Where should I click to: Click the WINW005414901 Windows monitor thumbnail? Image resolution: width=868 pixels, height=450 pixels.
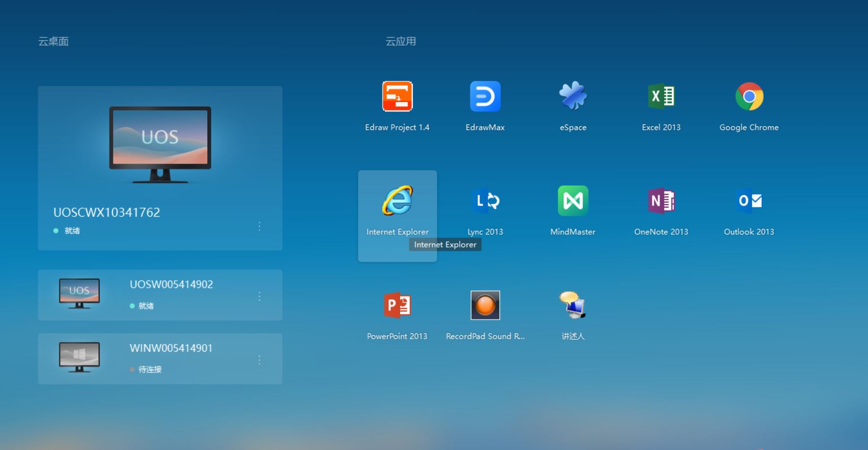point(79,357)
